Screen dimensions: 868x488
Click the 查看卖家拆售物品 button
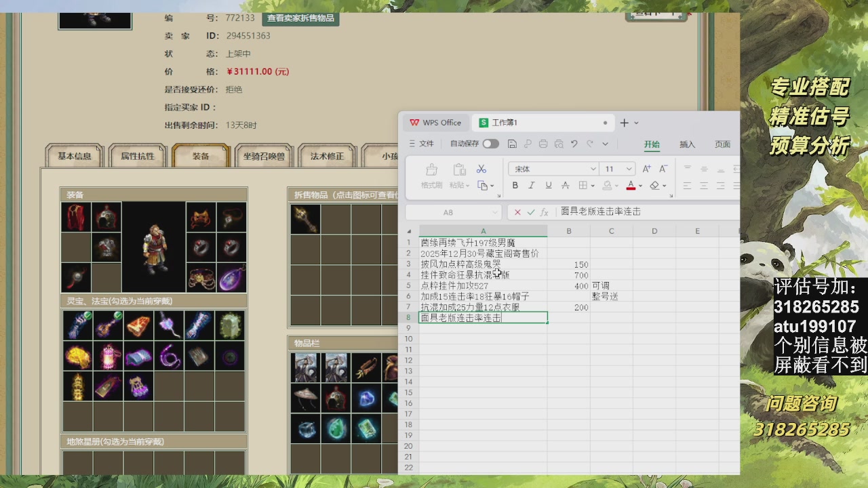299,19
